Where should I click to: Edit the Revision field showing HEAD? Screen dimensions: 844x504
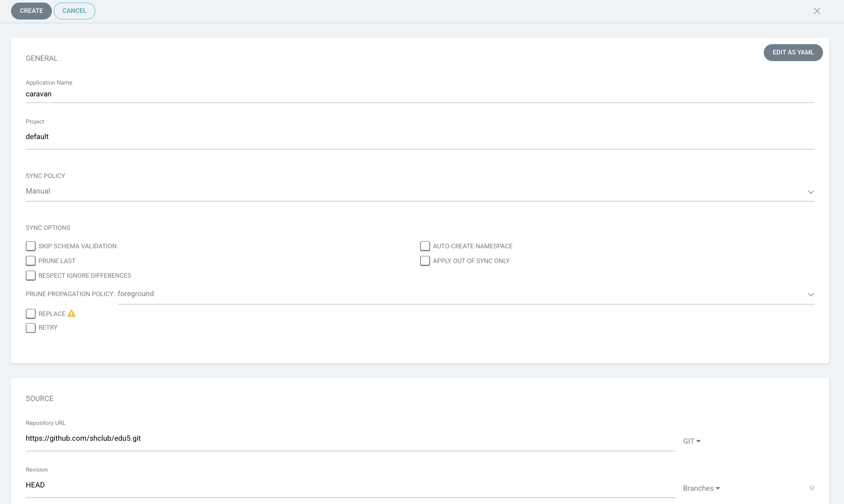tap(351, 485)
